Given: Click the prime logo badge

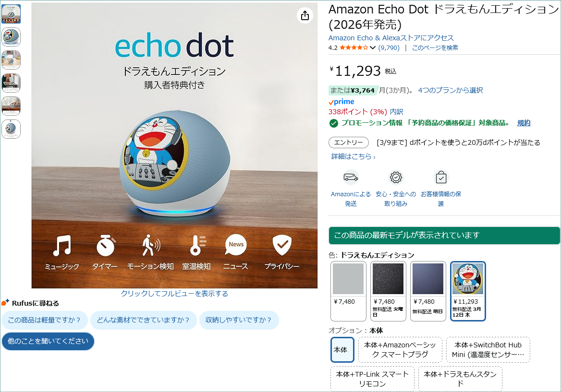Looking at the screenshot, I should point(341,102).
